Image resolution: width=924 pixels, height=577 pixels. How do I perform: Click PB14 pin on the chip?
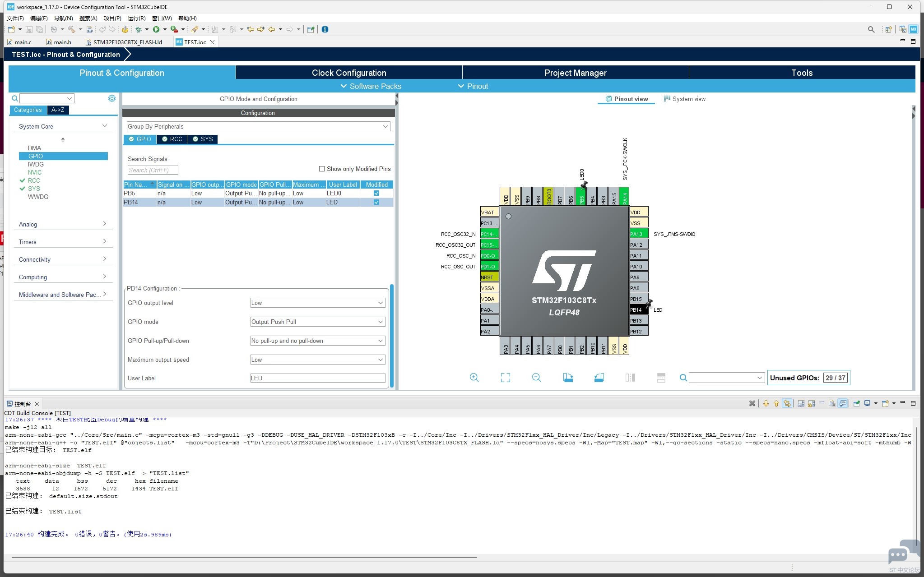click(x=639, y=309)
